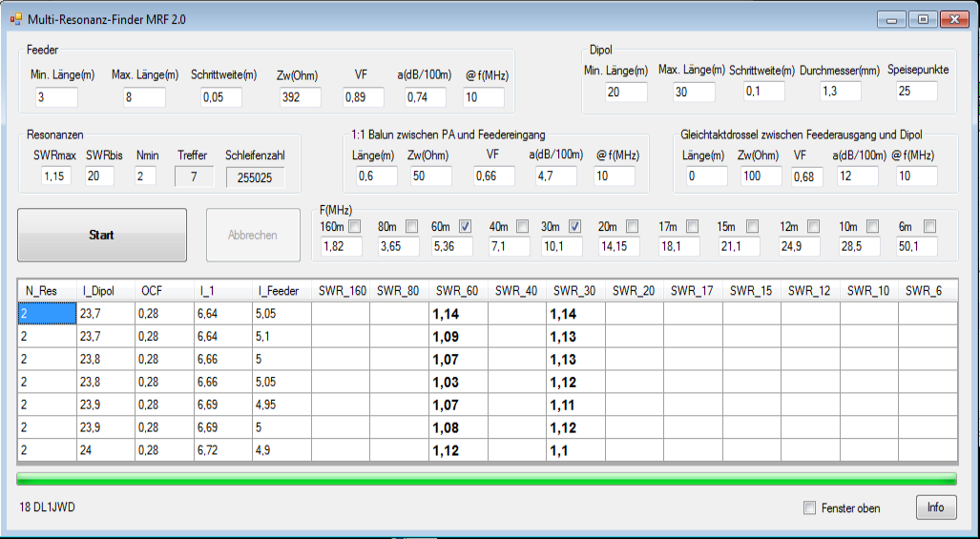Uncheck the 60m band checkbox
980x539 pixels.
click(x=466, y=227)
